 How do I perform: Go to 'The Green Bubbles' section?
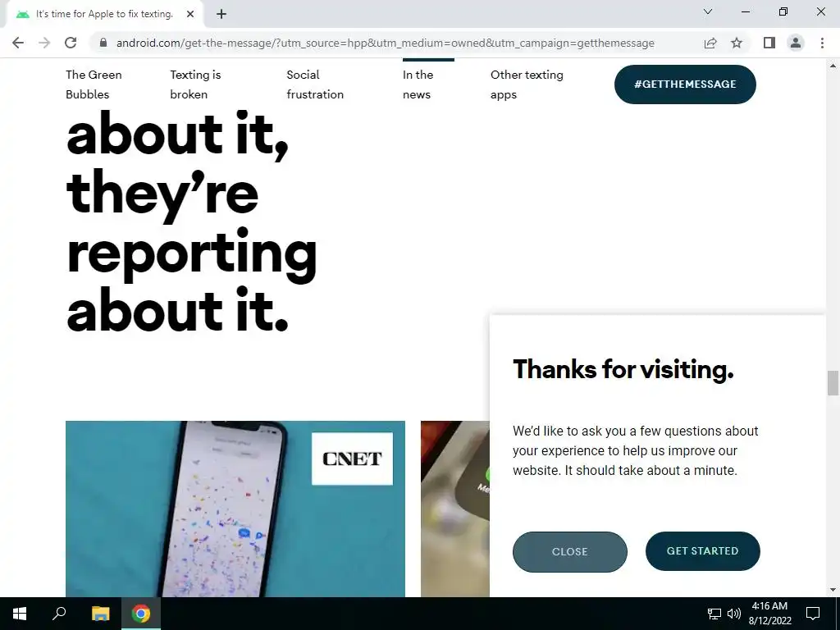pos(94,84)
